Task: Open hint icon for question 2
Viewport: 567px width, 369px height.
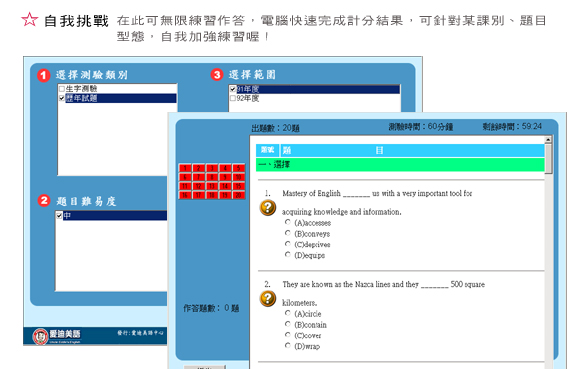Action: coord(268,299)
